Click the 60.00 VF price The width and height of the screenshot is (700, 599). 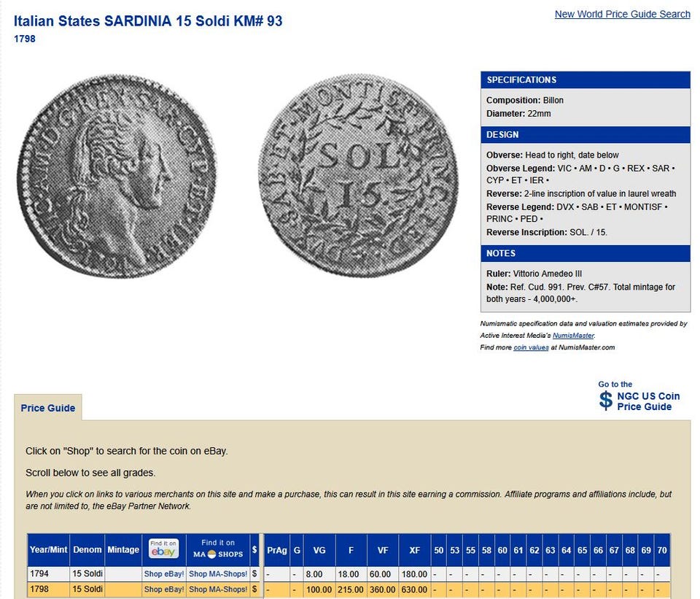[383, 574]
